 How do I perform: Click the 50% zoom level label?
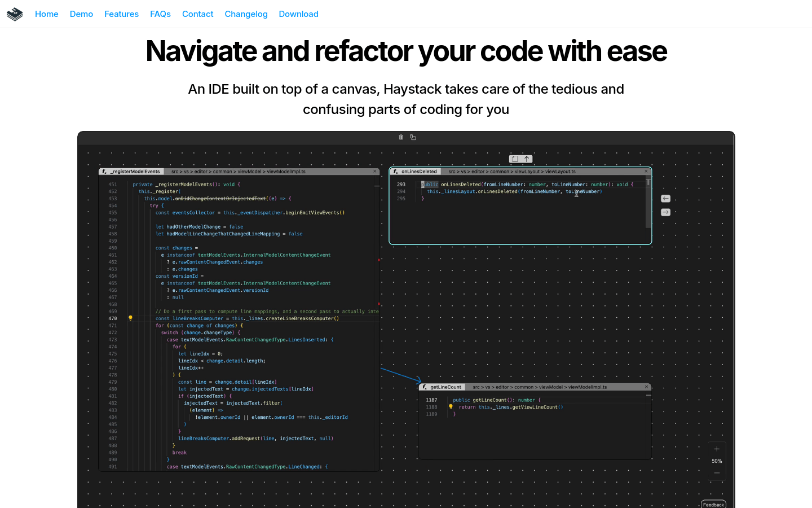717,461
